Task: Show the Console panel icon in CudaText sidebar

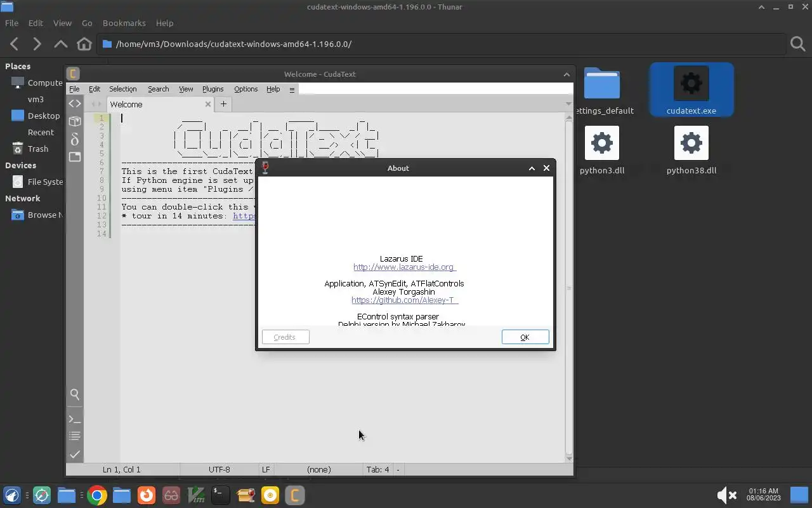Action: click(x=75, y=420)
